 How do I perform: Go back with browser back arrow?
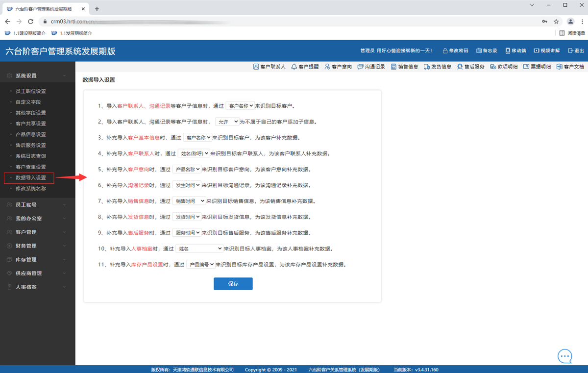click(x=7, y=22)
